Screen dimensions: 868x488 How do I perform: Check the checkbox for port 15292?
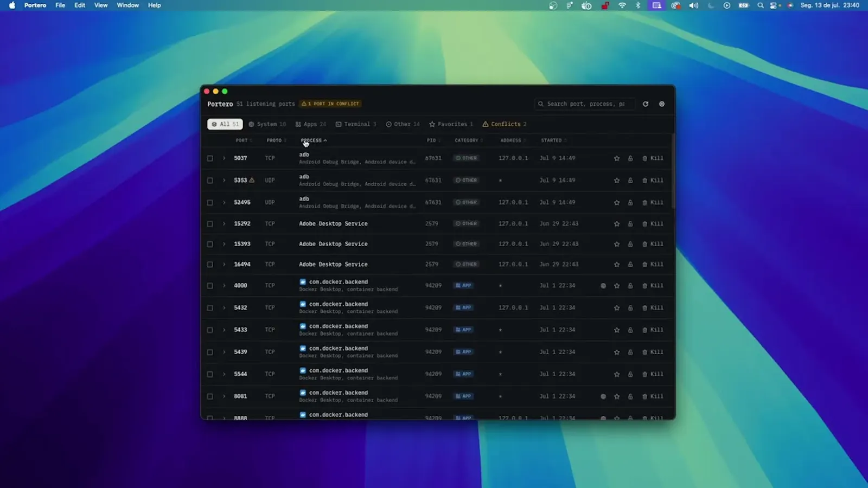tap(210, 224)
